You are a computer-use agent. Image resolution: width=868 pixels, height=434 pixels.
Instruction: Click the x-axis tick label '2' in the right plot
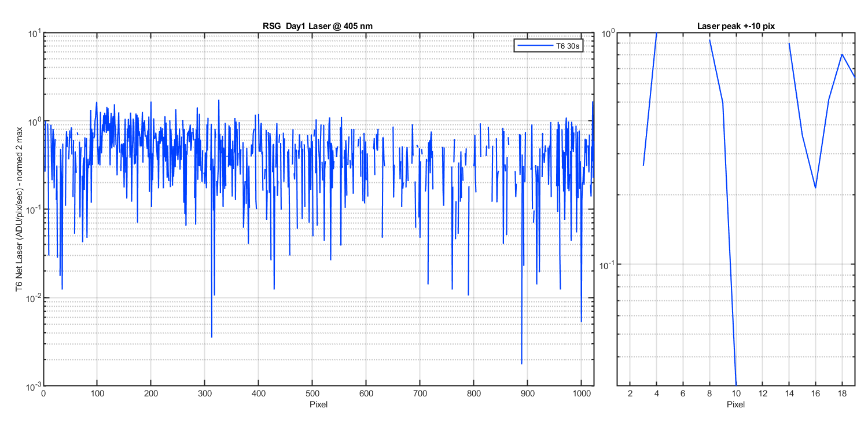tap(630, 393)
